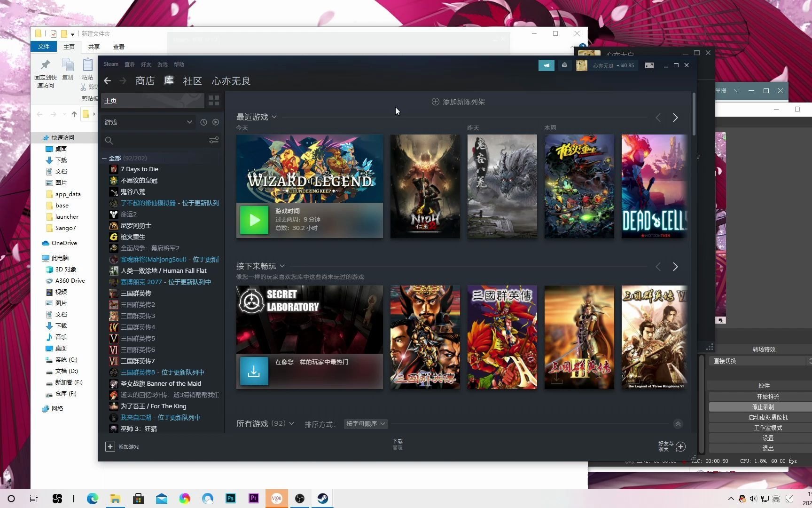This screenshot has width=812, height=508.
Task: Open Explorer 共享 ribbon tab
Action: point(94,47)
